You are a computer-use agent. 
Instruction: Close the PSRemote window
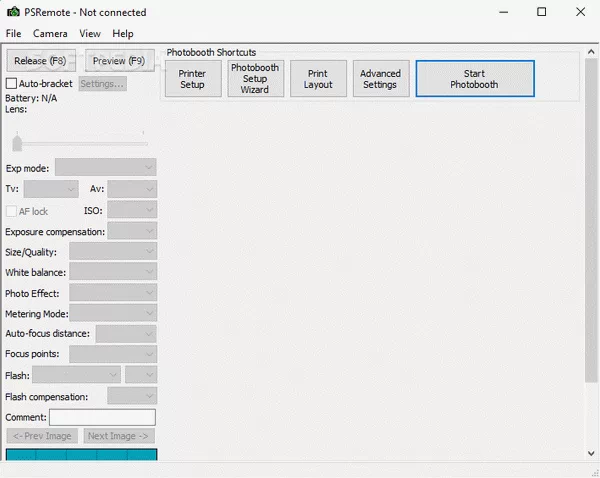(x=580, y=12)
